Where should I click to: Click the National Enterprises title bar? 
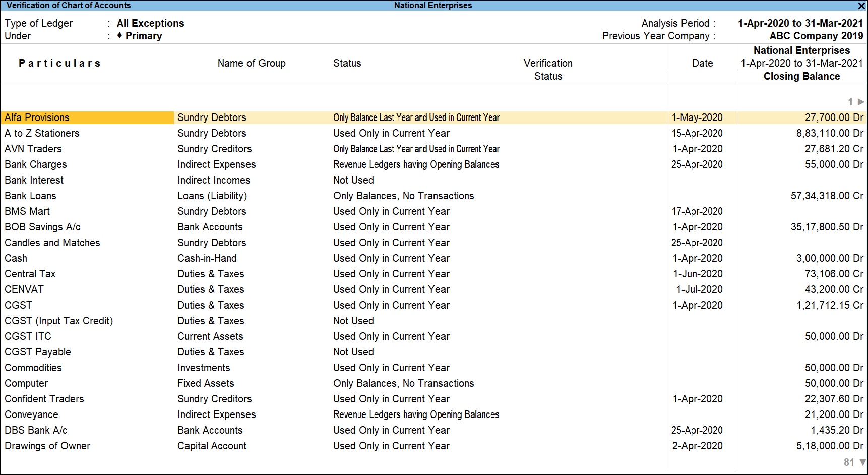[x=432, y=6]
